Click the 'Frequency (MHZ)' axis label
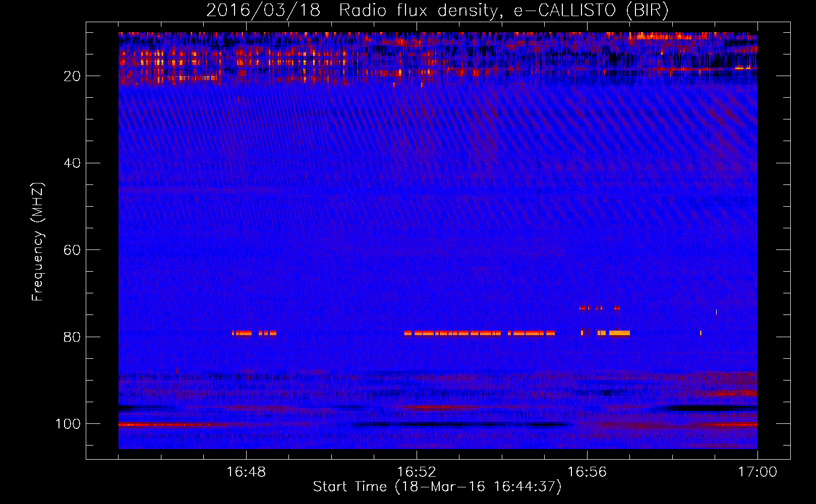816x504 pixels. (38, 241)
